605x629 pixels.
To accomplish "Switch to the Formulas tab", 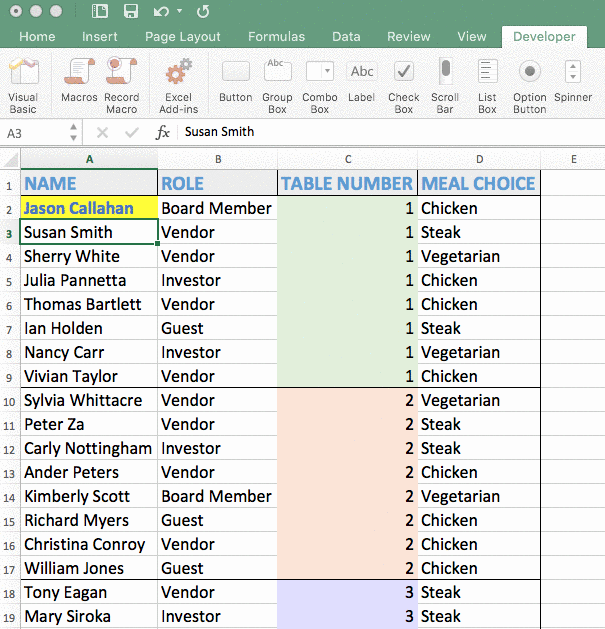I will pyautogui.click(x=277, y=37).
